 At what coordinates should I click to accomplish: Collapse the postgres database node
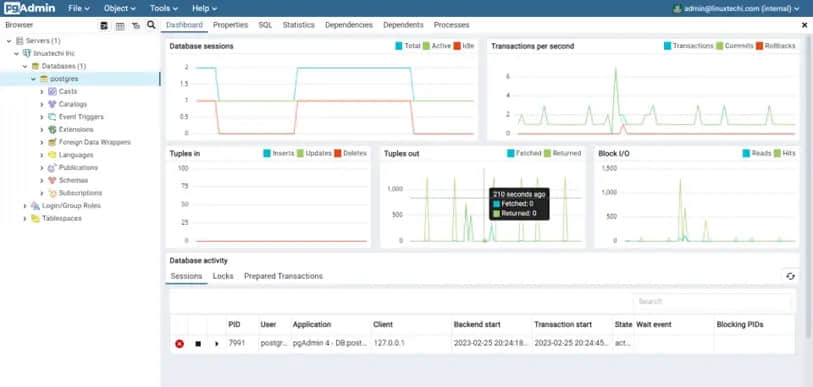33,79
